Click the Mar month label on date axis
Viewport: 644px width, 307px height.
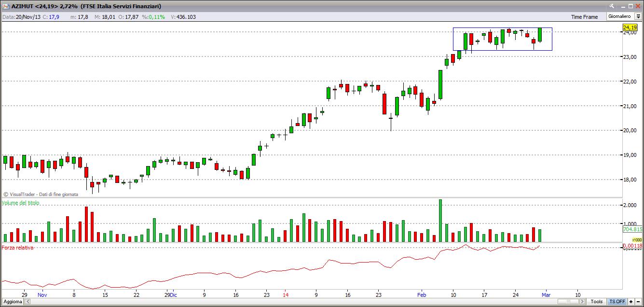point(546,294)
